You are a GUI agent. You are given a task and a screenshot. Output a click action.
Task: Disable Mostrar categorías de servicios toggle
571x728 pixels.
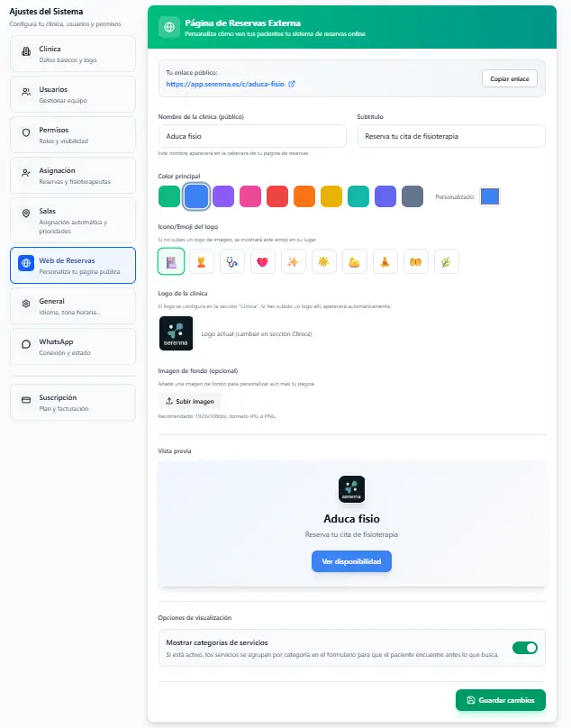524,647
